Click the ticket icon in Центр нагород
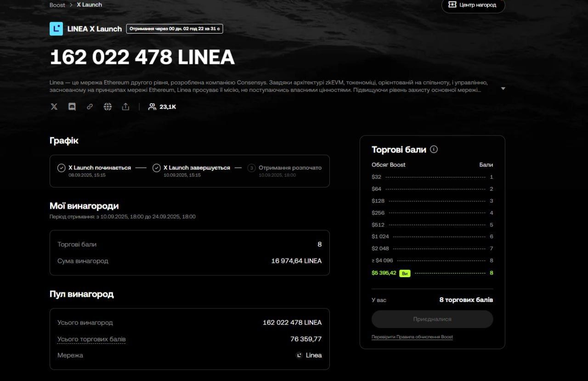This screenshot has height=381, width=588. (452, 5)
